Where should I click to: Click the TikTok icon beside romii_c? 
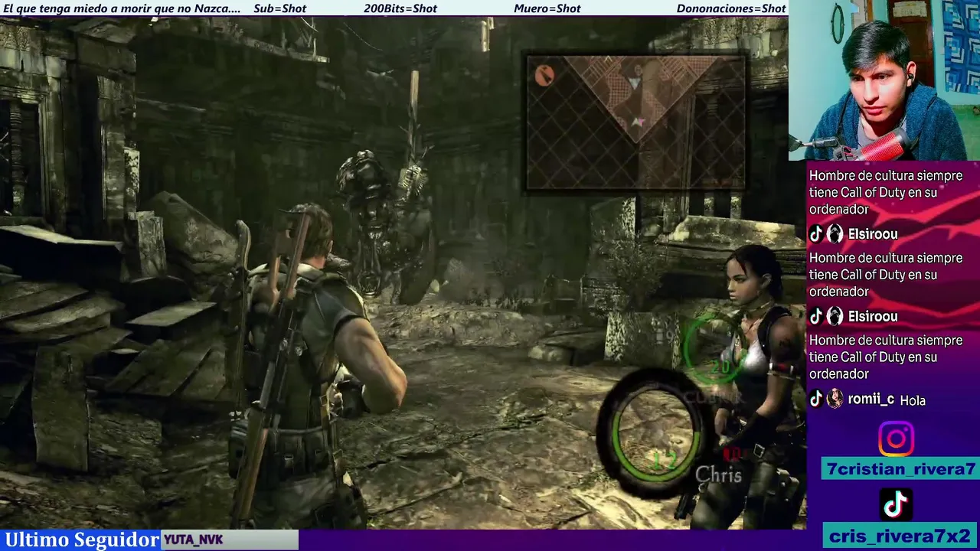click(816, 399)
